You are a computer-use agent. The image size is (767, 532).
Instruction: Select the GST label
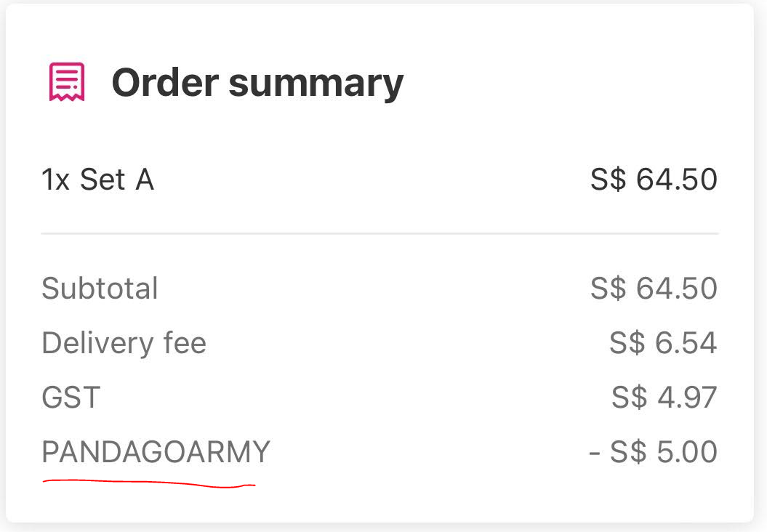71,397
